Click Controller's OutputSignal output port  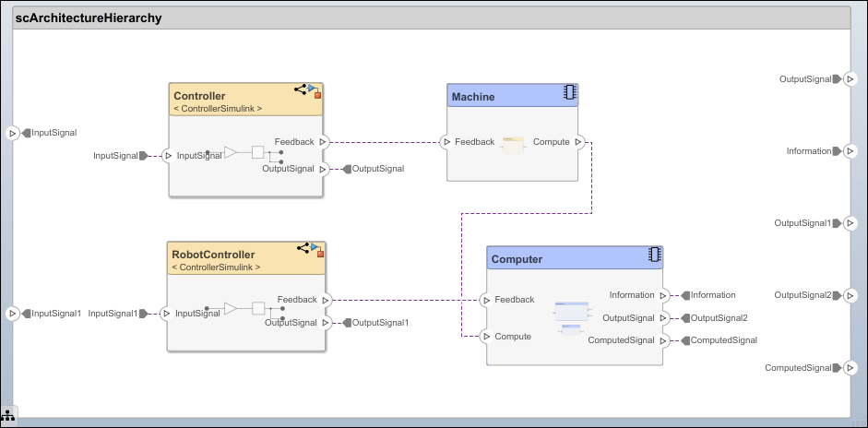point(323,170)
